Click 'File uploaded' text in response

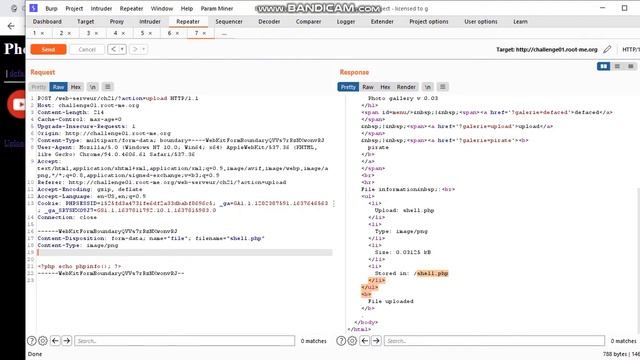tap(391, 301)
